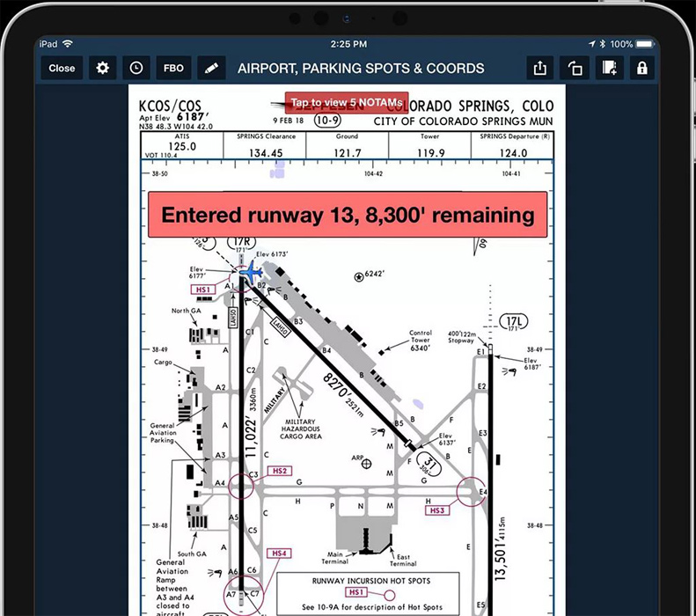Viewport: 696px width, 616px height.
Task: Dismiss the Entered runway 13 alert
Action: pos(348,215)
